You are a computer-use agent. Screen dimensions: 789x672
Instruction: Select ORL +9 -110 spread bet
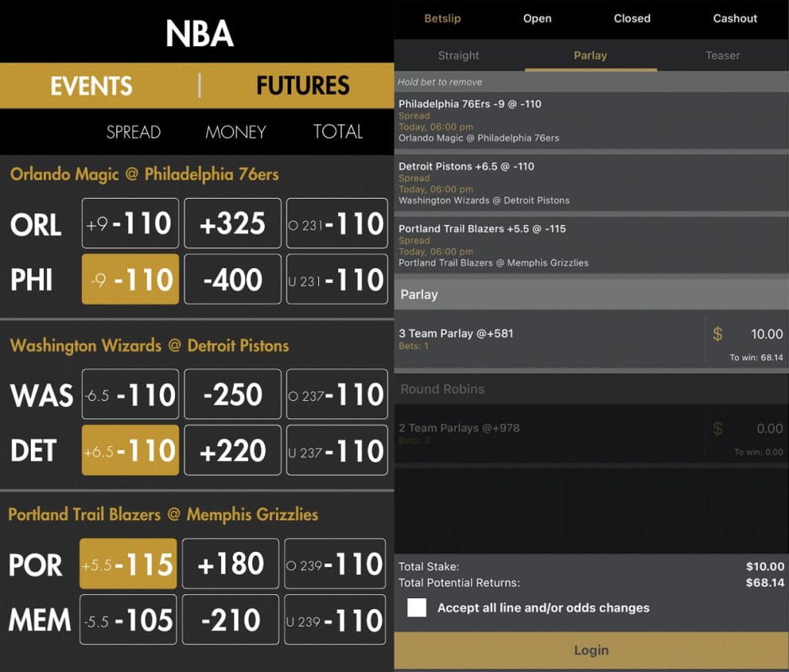click(x=130, y=223)
